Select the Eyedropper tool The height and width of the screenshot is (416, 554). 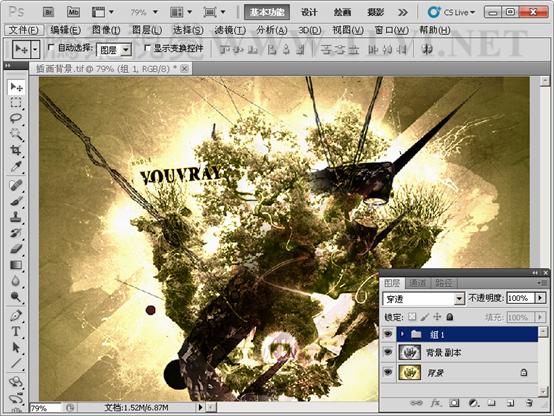coord(16,166)
